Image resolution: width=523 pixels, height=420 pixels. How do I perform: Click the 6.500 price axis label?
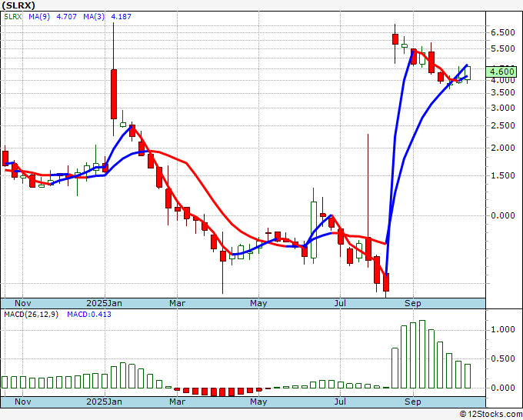502,32
